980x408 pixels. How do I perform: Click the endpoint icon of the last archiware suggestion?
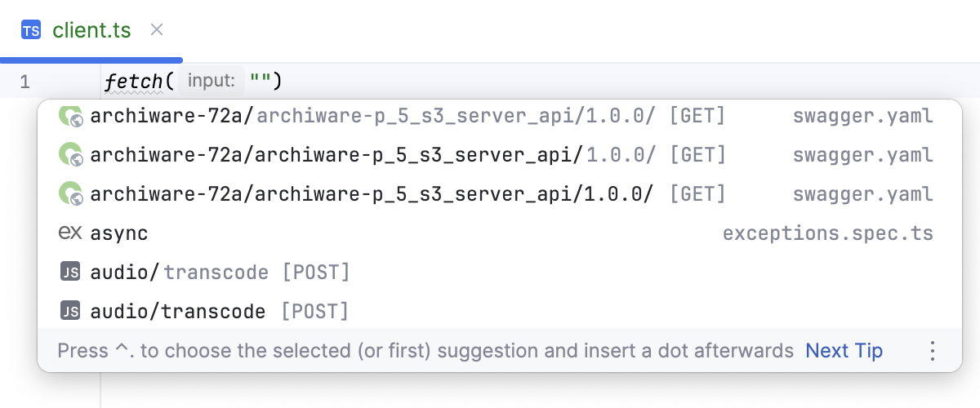coord(70,194)
